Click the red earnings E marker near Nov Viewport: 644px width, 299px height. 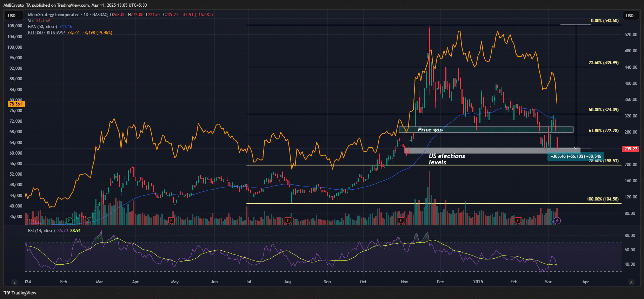(401, 221)
